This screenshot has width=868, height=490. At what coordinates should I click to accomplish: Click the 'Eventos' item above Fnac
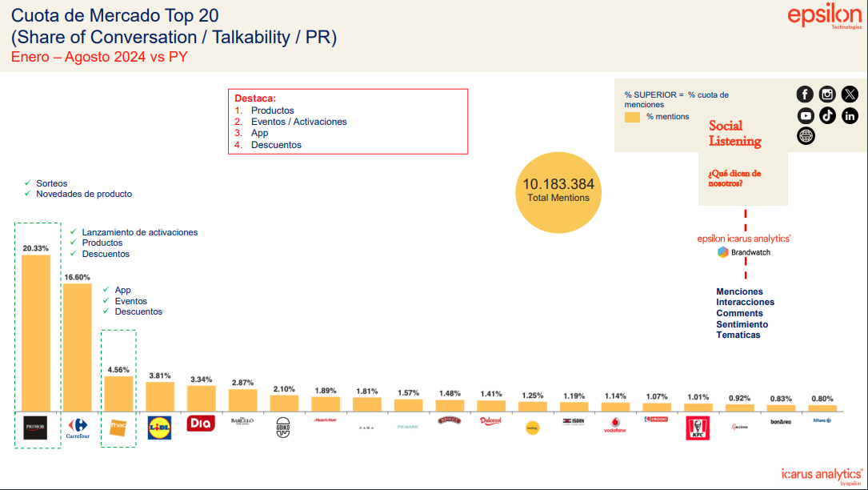tap(130, 301)
